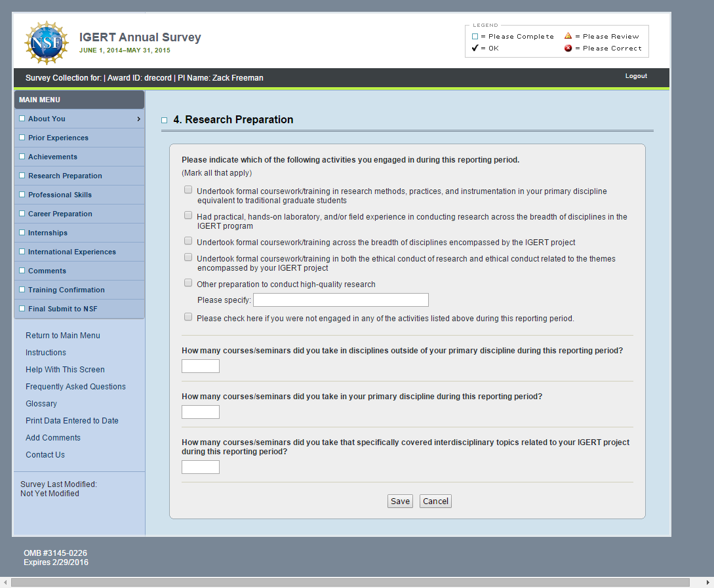Open Frequently Asked Questions link
This screenshot has height=588, width=714.
click(x=75, y=387)
